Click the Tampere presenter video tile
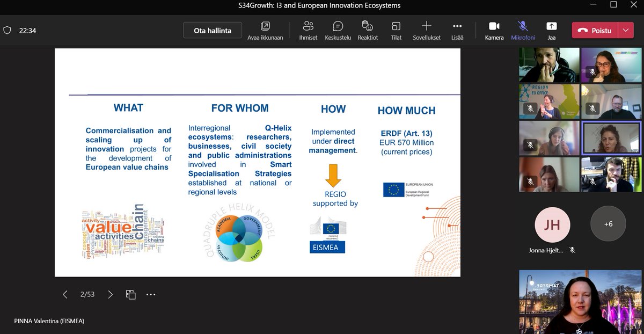The width and height of the screenshot is (644, 334). pyautogui.click(x=580, y=302)
